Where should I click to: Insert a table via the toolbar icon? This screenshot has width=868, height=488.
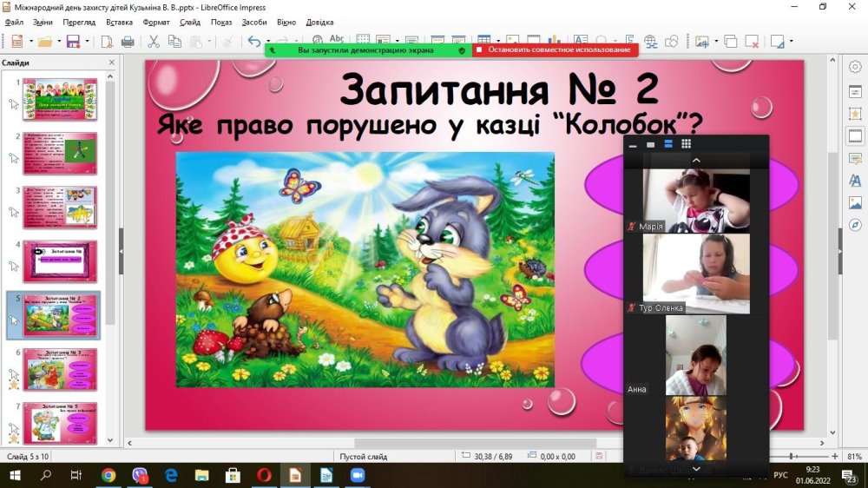(x=483, y=39)
